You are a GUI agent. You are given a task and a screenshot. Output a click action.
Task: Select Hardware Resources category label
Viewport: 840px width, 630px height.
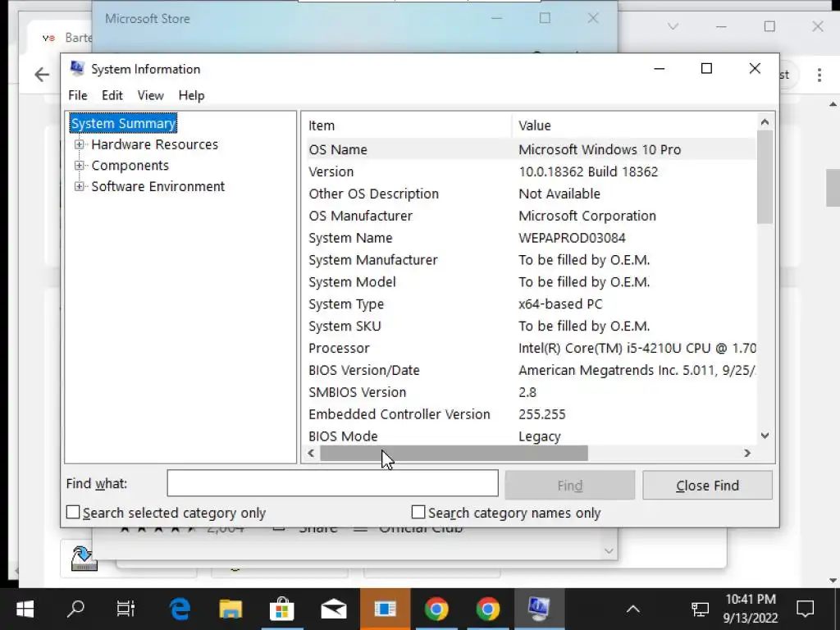pos(155,144)
